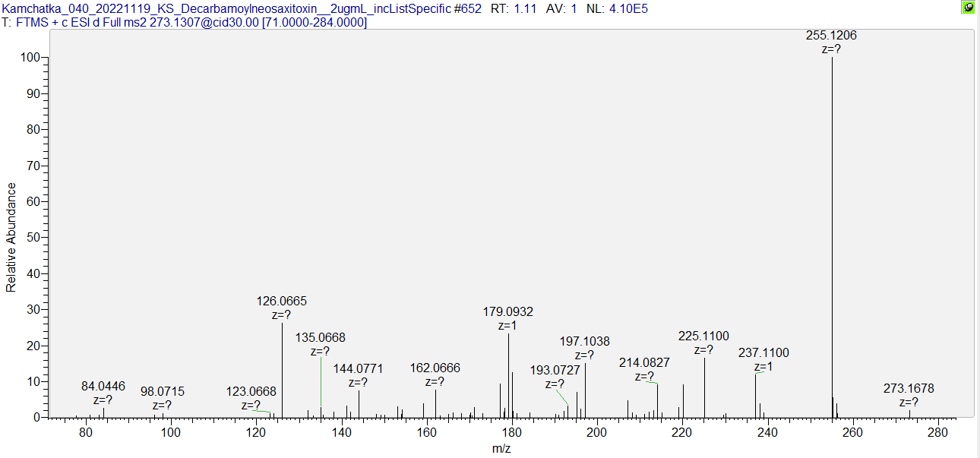The height and width of the screenshot is (458, 980).
Task: Select the peak labeled 197.1038
Action: [584, 342]
